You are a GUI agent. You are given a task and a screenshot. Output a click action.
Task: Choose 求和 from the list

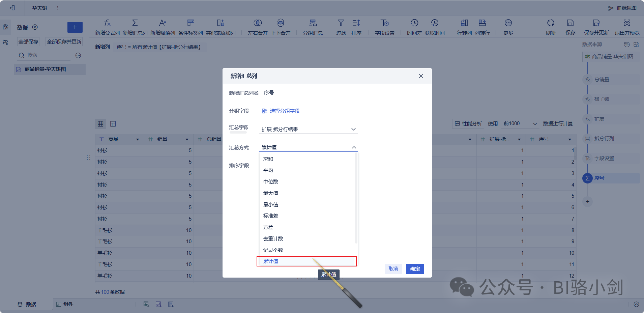tap(307, 159)
